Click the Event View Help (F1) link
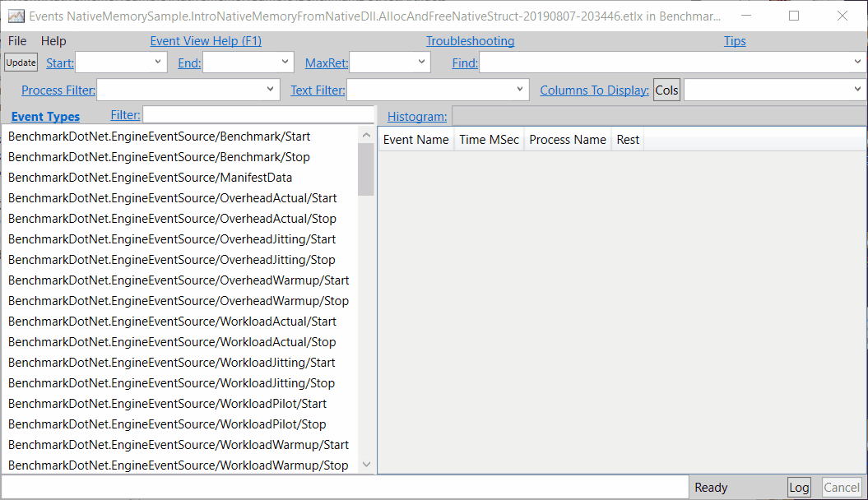 (206, 41)
